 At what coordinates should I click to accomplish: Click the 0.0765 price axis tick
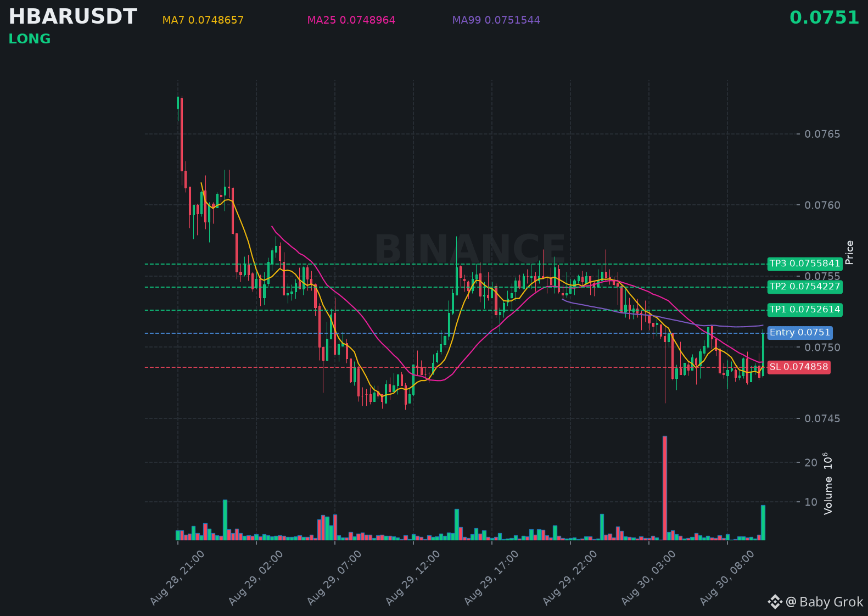pos(822,134)
